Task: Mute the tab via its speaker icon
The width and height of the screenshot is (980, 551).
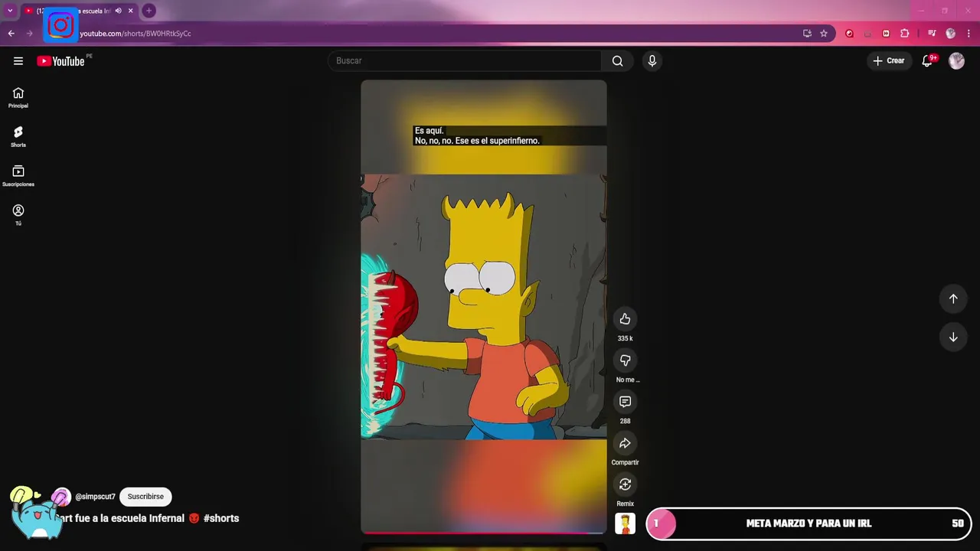Action: coord(118,11)
